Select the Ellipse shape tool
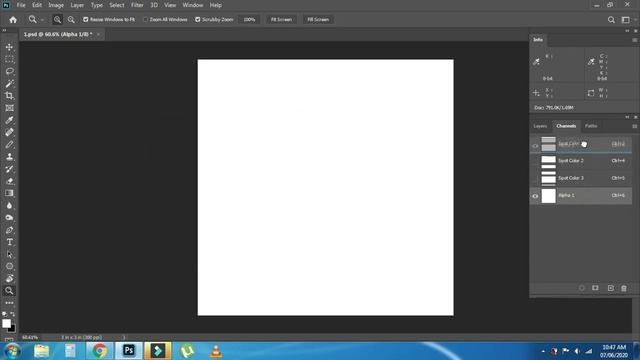The height and width of the screenshot is (360, 640). tap(9, 267)
